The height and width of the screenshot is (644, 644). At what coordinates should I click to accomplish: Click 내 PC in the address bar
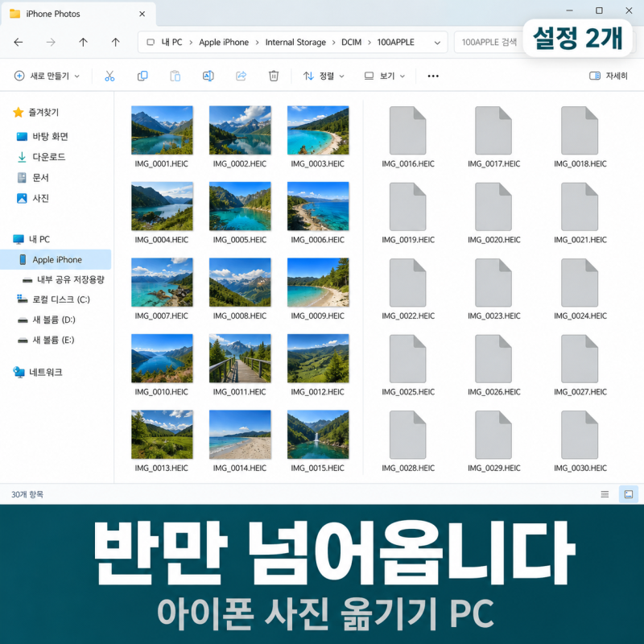pos(171,43)
